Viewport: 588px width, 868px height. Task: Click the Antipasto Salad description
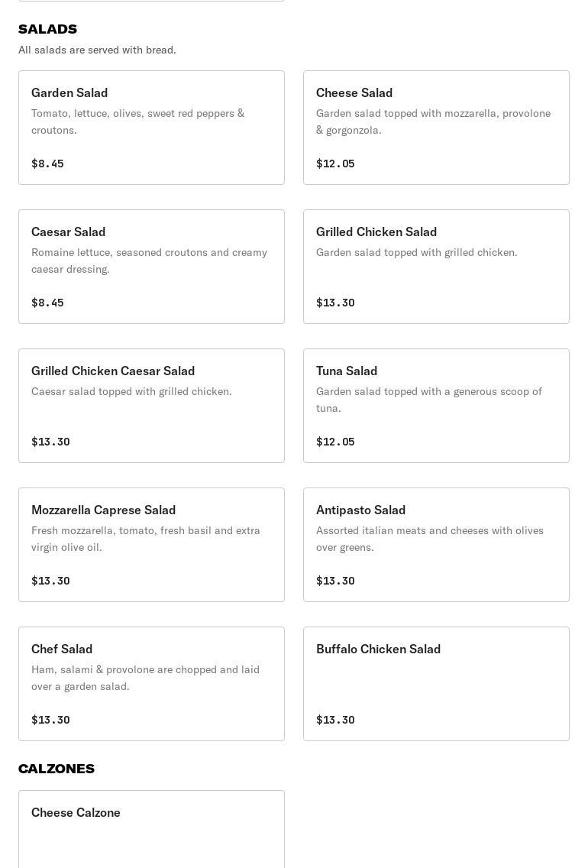(429, 539)
